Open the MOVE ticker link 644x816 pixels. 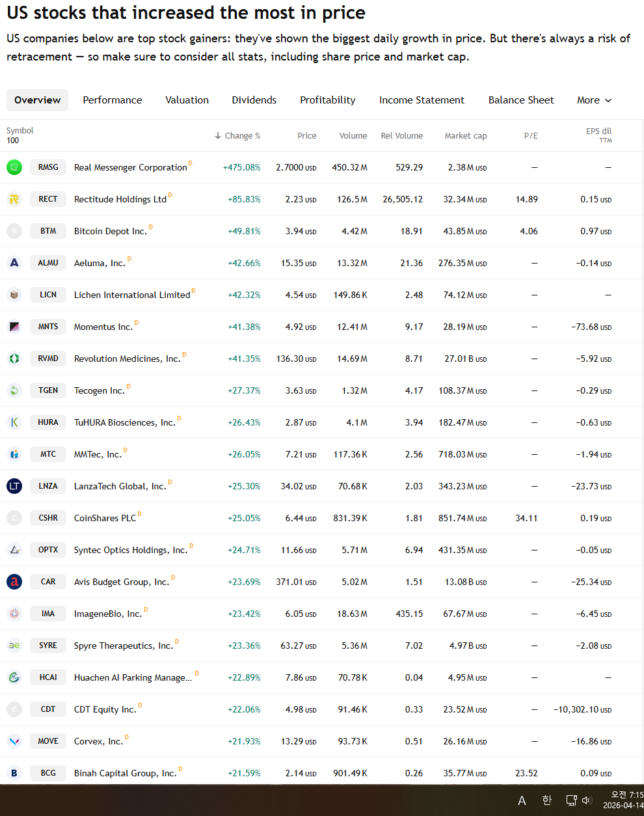48,741
